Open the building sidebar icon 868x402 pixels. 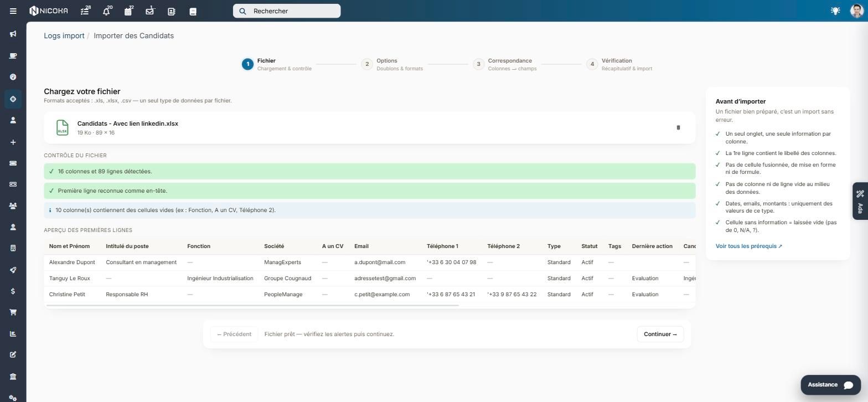(13, 248)
